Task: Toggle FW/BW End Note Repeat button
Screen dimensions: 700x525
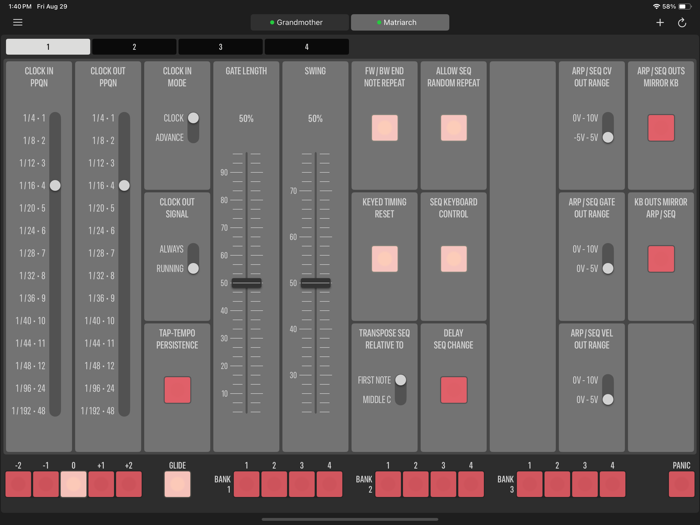Action: [x=384, y=128]
